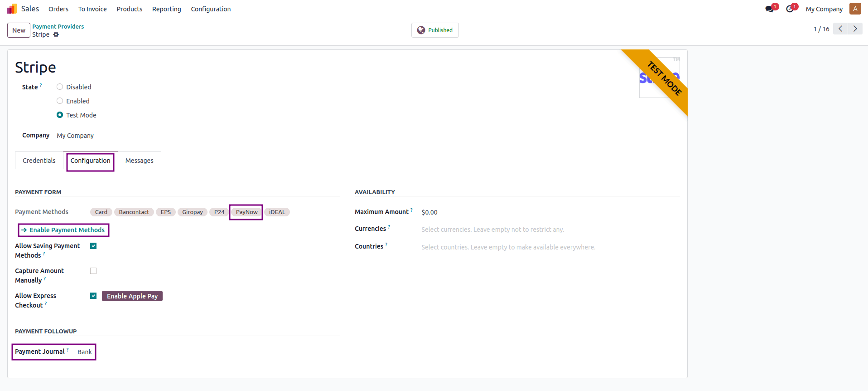The height and width of the screenshot is (391, 868).
Task: Click the Bancontact payment method tag
Action: click(134, 212)
